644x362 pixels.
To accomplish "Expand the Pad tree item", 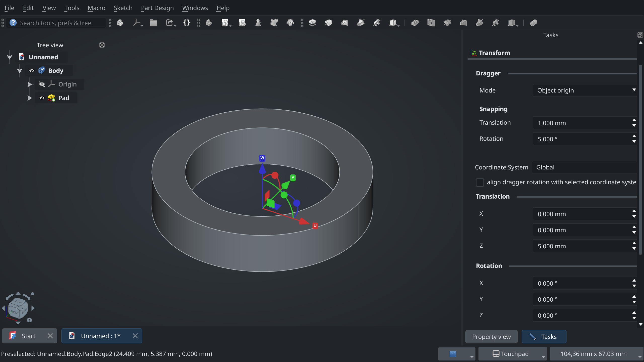I will point(29,98).
